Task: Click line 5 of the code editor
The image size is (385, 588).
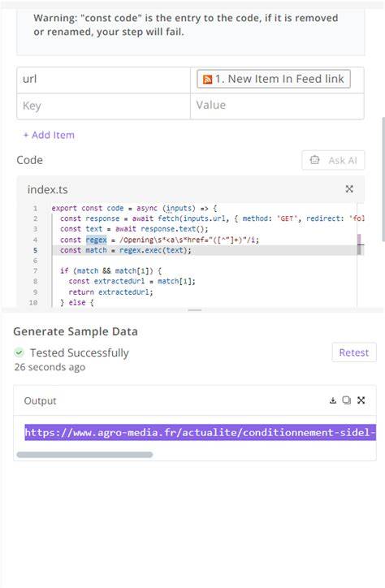Action: pos(205,250)
